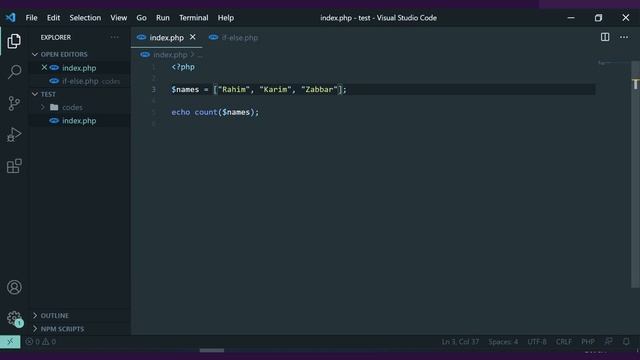Click Ln 3, Col 37 cursor position indicator

460,342
